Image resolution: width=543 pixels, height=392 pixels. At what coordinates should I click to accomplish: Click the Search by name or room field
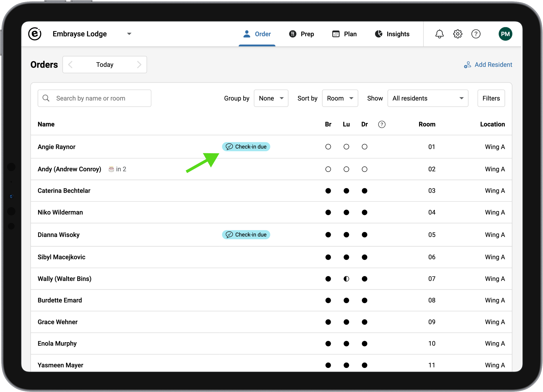(95, 98)
